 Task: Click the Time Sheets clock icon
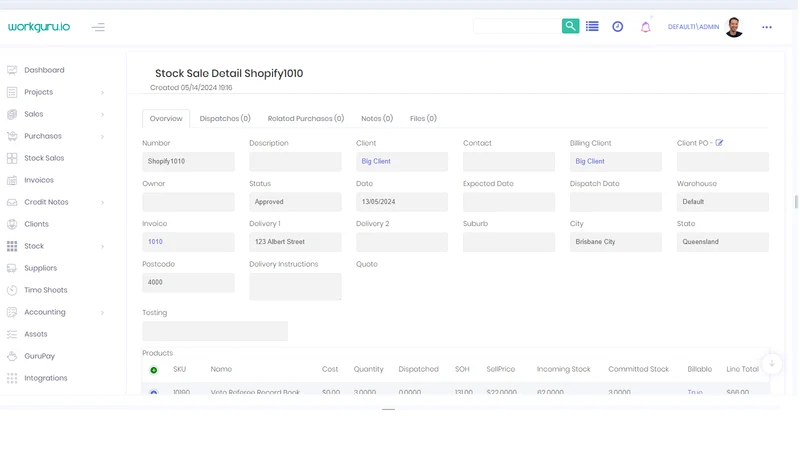coord(12,290)
